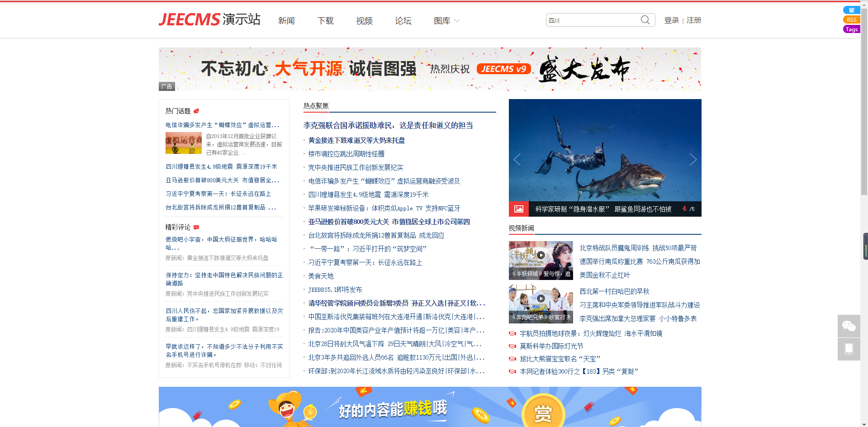Switch to traditional Chinese with 繁 badge
This screenshot has width=868, height=427.
(851, 10)
